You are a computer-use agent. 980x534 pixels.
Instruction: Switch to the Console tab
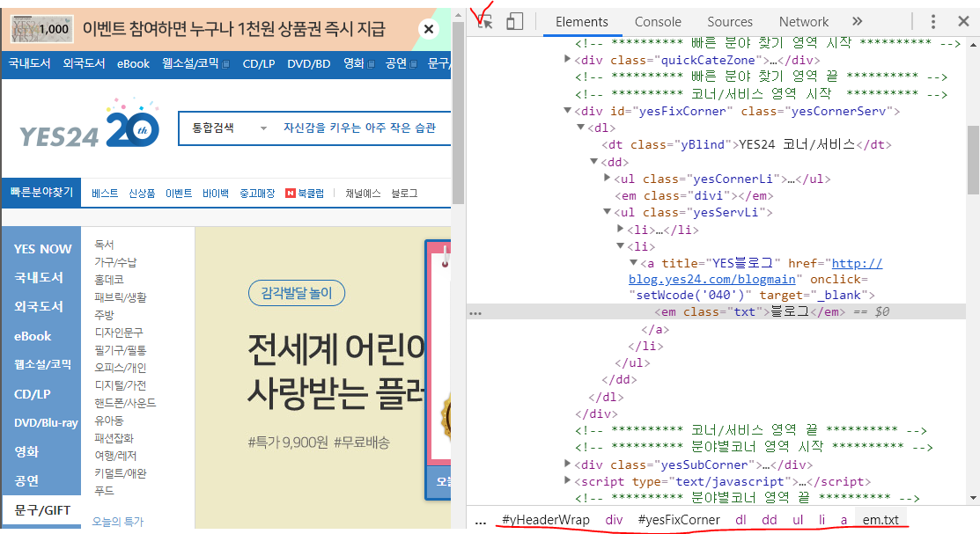click(x=658, y=22)
